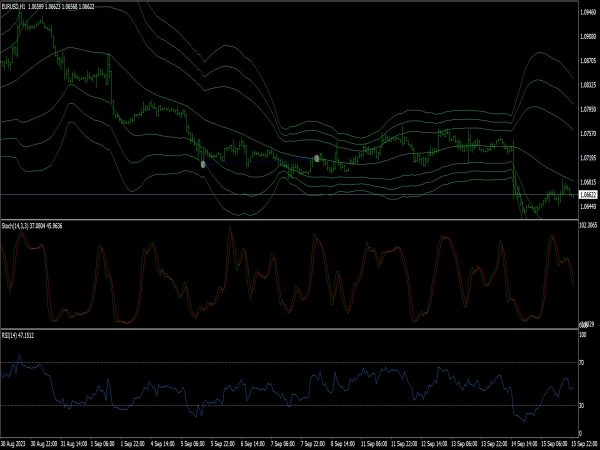Click the 15 Sep 22:00 time label

coord(584,444)
